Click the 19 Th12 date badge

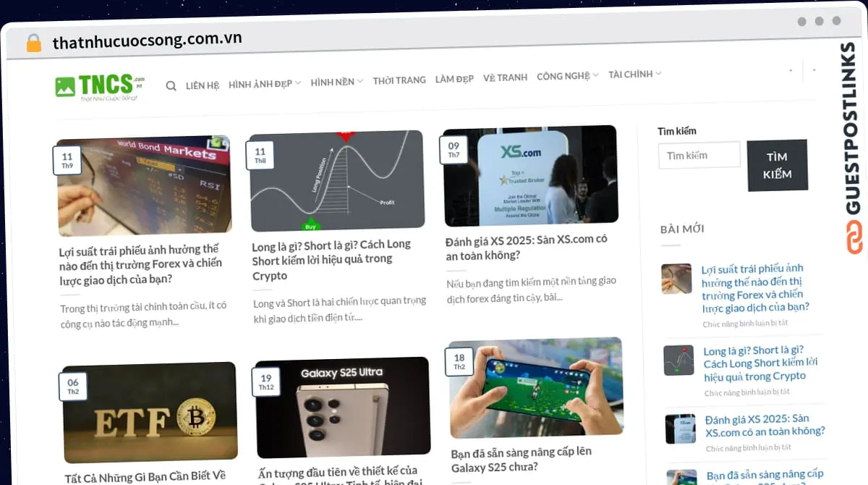[x=266, y=381]
